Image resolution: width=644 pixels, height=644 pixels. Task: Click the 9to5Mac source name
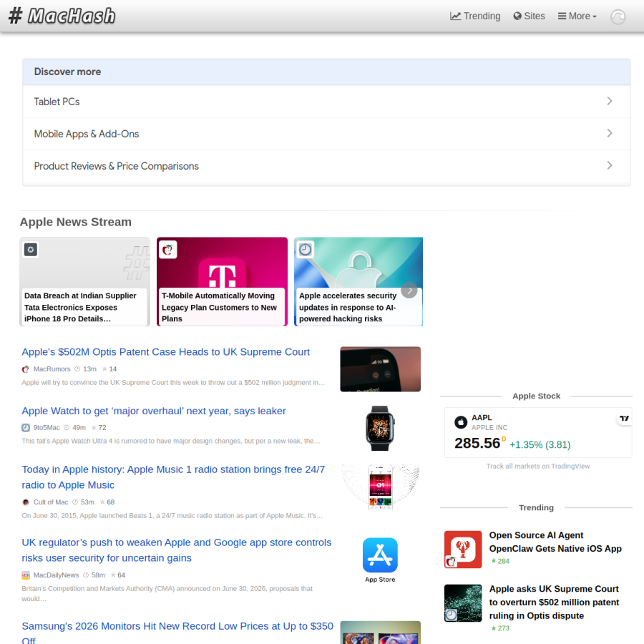(47, 428)
